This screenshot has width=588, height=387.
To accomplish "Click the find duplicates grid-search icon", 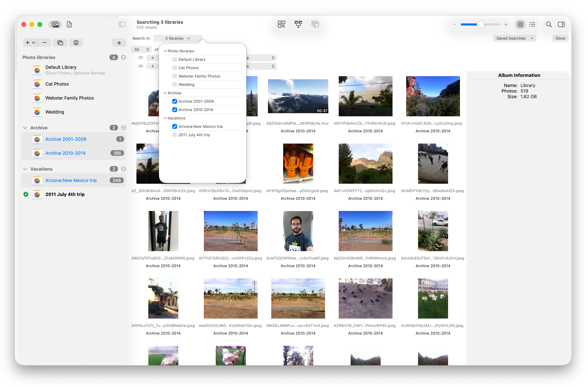I will point(281,24).
